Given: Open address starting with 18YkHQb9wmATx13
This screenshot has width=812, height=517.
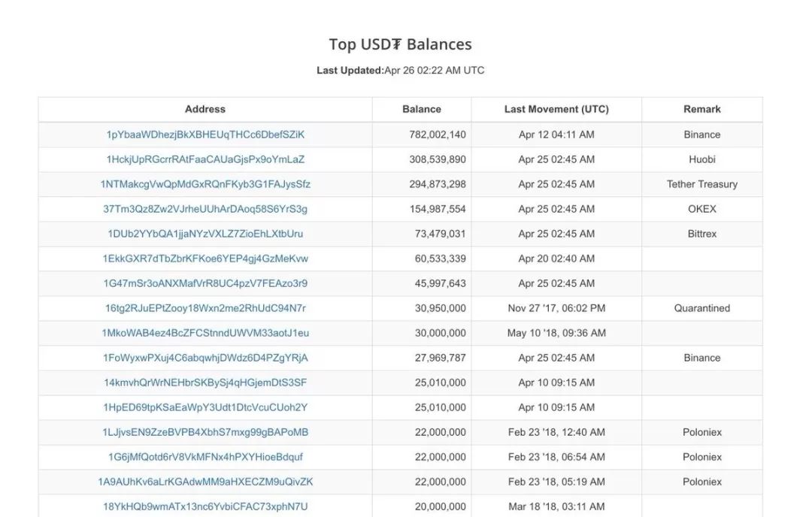Looking at the screenshot, I should [x=205, y=507].
